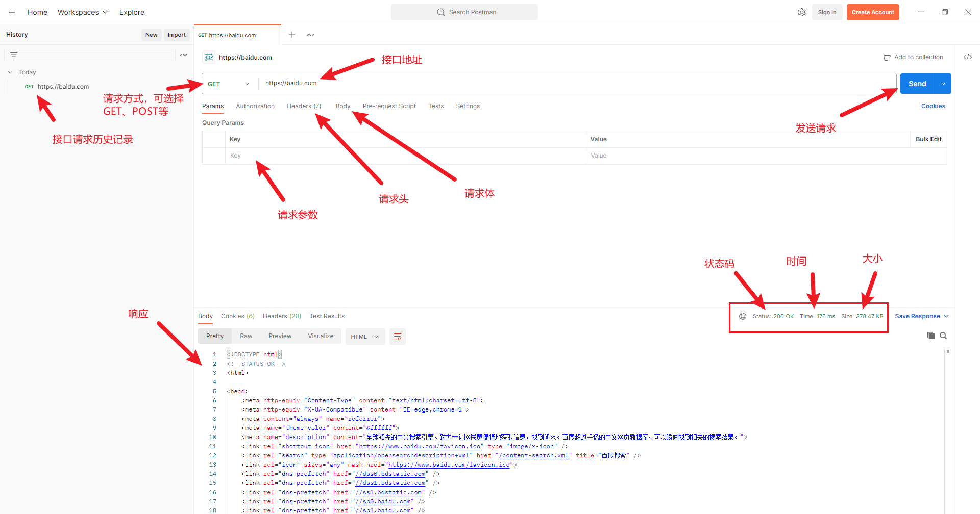This screenshot has height=514, width=980.
Task: Open History sidebar more options dots
Action: tap(184, 55)
